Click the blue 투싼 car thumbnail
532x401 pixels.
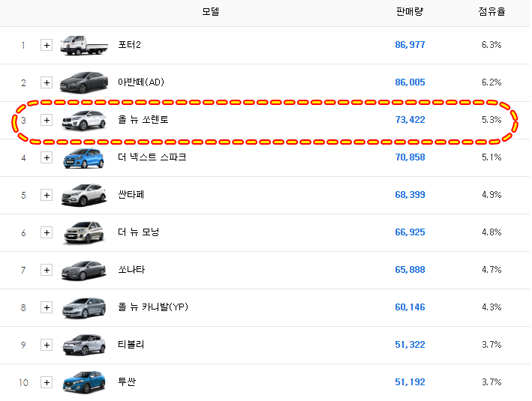point(84,382)
